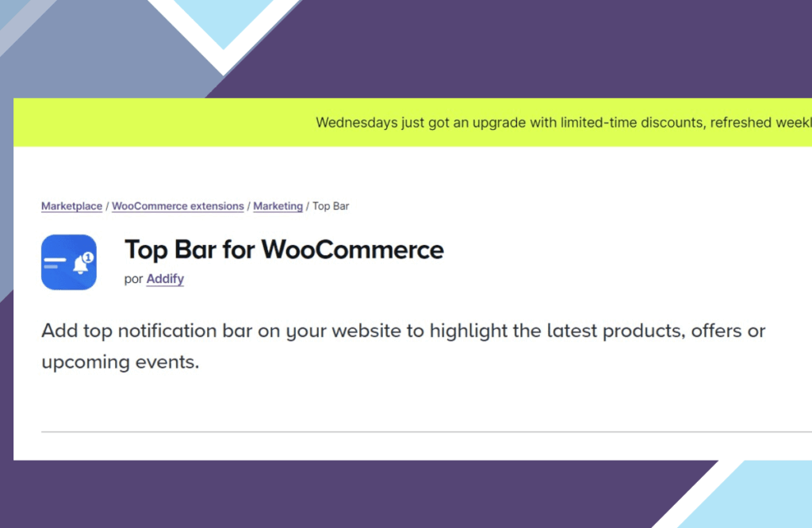The image size is (812, 528).
Task: Go to WooCommerce extensions breadcrumb
Action: (178, 206)
